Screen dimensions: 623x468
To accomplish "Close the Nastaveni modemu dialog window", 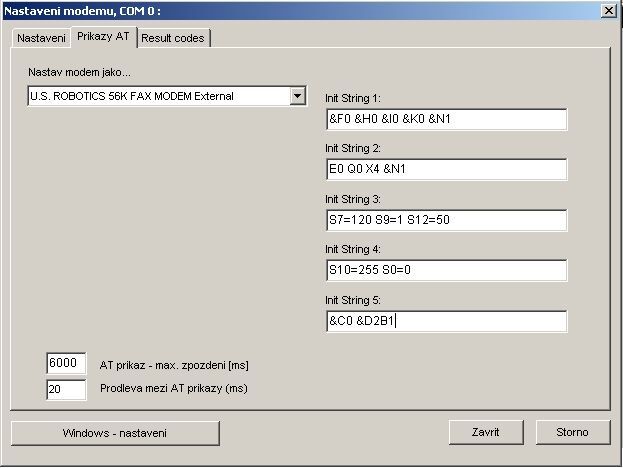I will tap(608, 9).
